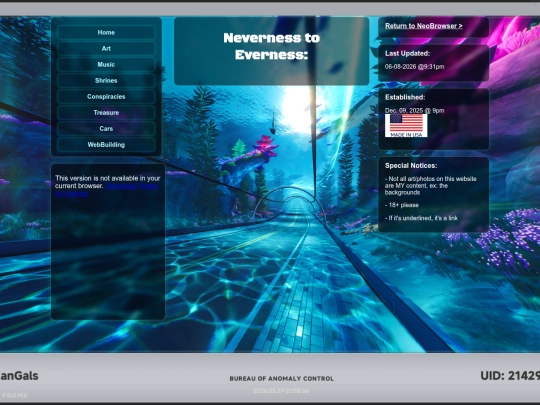Click the UID number text
540x405 pixels.
tap(510, 376)
